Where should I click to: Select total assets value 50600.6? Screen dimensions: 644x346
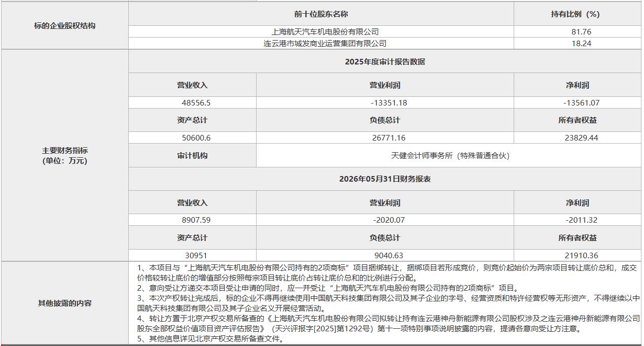pos(196,137)
